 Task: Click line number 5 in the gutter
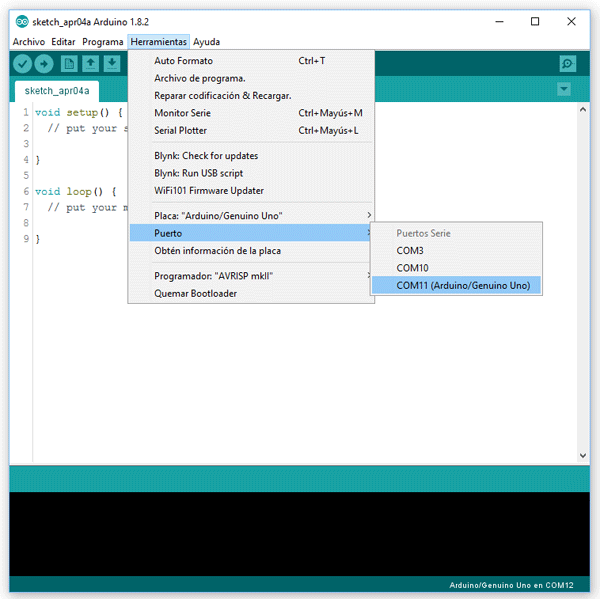pos(26,175)
